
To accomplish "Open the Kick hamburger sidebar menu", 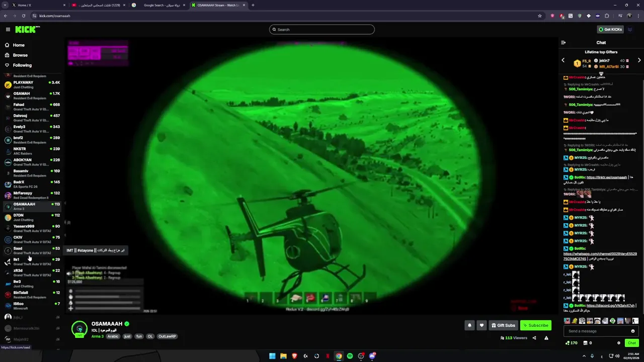I will tap(8, 30).
